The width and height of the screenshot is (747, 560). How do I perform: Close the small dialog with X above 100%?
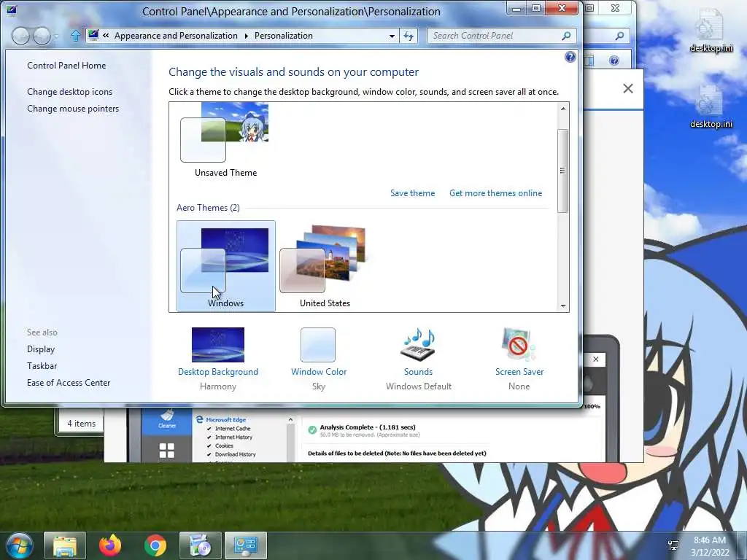click(x=595, y=359)
